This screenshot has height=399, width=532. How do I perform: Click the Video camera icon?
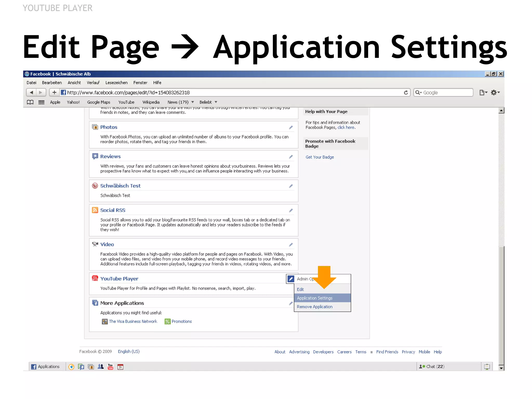tap(95, 244)
